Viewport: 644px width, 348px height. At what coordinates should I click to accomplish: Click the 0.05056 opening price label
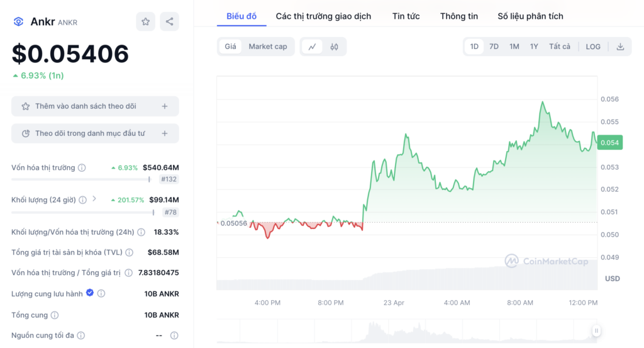coord(233,223)
